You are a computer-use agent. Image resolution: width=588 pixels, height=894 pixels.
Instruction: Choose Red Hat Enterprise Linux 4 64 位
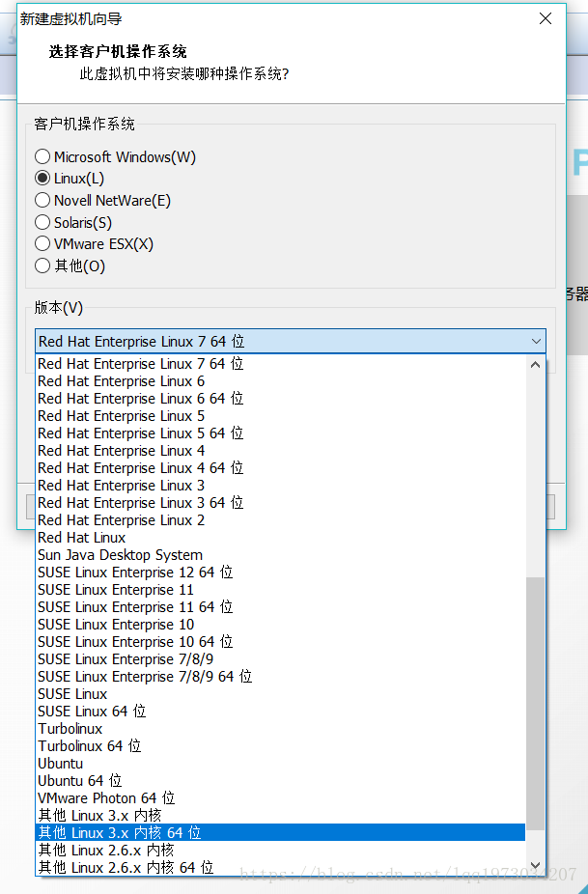coord(280,468)
